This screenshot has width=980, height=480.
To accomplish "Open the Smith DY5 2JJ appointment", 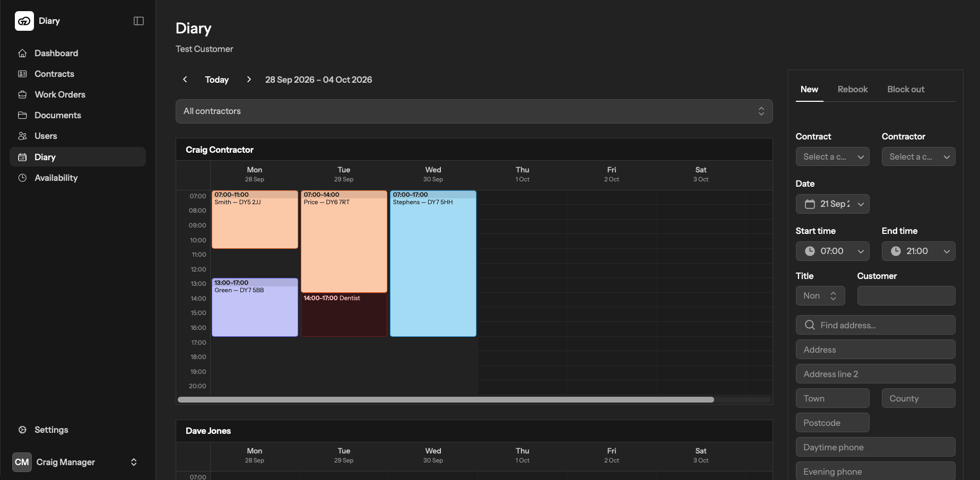I will [x=255, y=220].
